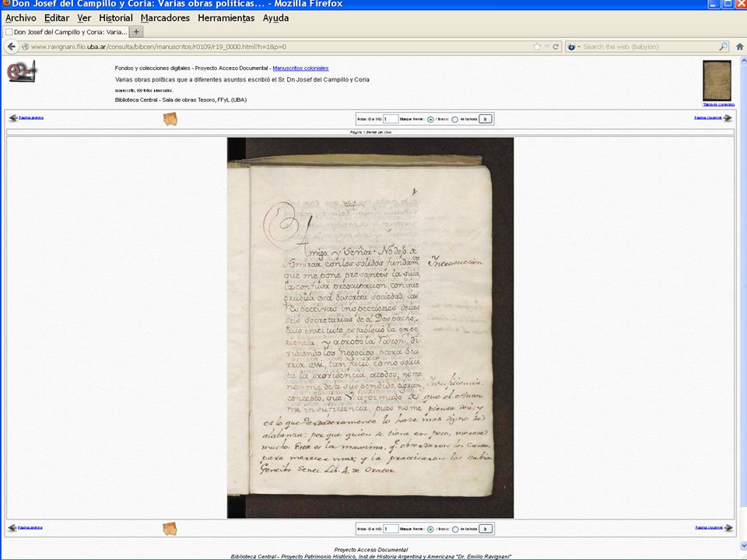Click the scanned manuscript page image
Viewport: 747px width, 560px height.
point(370,327)
